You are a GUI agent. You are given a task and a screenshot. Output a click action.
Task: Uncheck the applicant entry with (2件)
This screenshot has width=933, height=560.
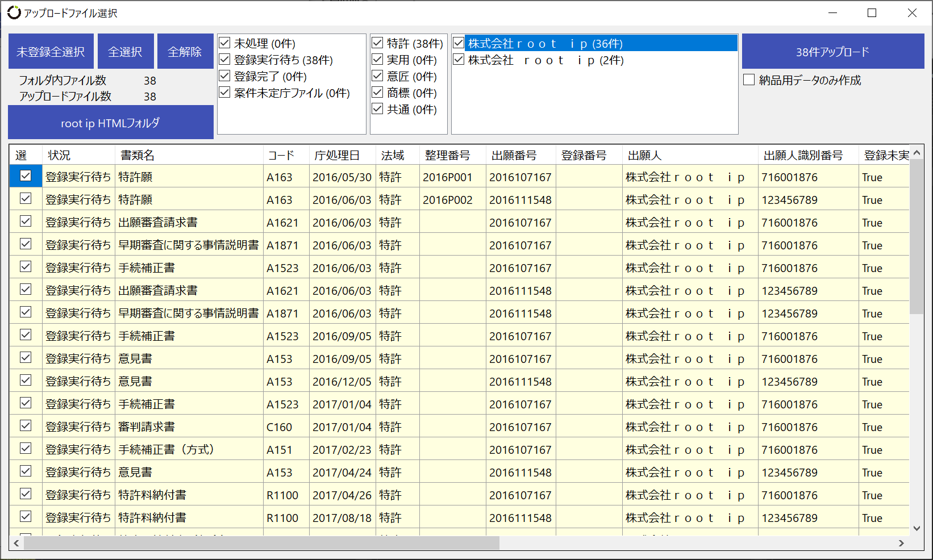coord(459,60)
